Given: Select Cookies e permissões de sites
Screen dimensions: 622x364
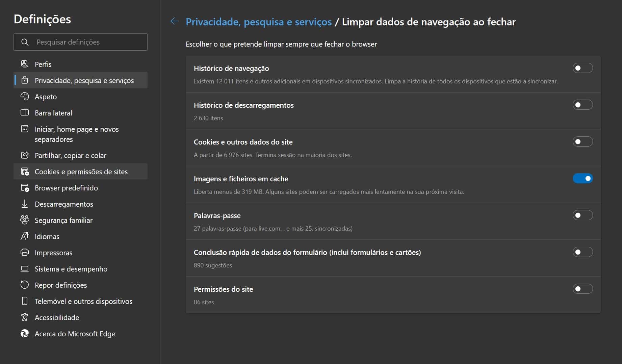Looking at the screenshot, I should [x=81, y=172].
